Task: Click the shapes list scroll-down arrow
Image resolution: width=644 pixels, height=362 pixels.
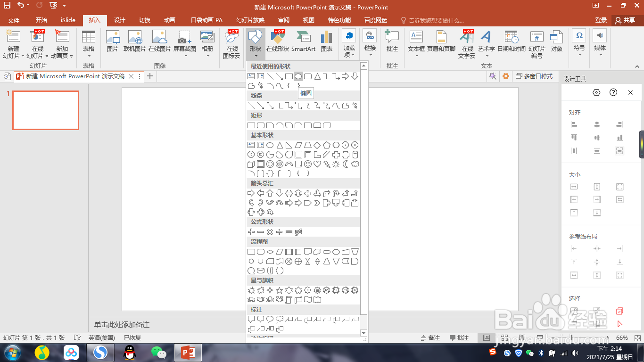Action: coord(363,333)
